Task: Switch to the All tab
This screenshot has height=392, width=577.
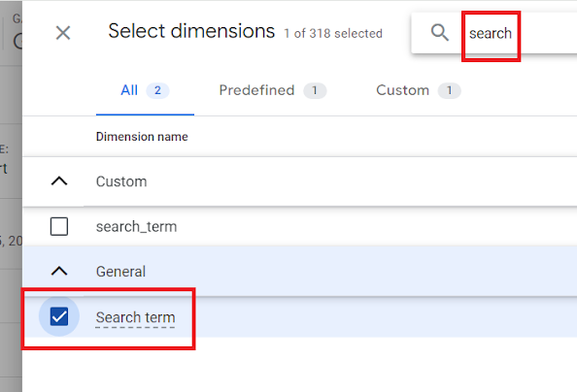Action: pyautogui.click(x=145, y=90)
